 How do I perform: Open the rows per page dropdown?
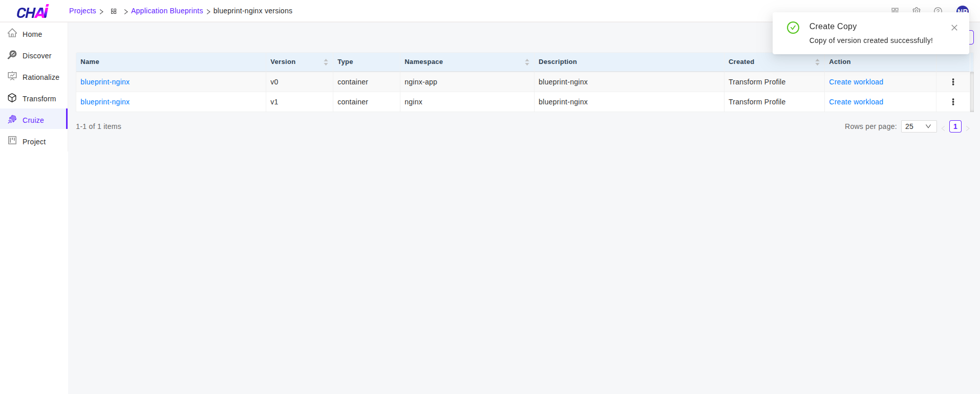pos(919,126)
